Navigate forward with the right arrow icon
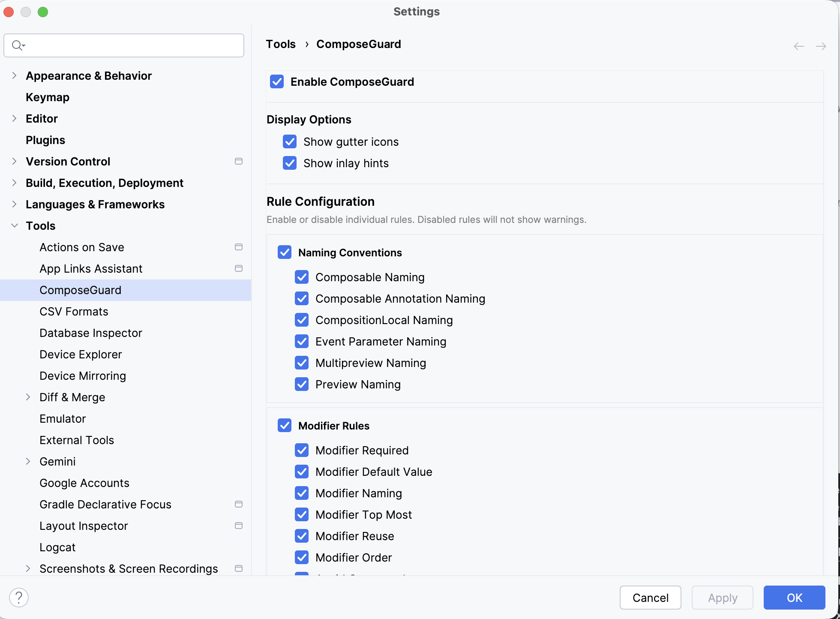This screenshot has height=619, width=840. (x=821, y=46)
